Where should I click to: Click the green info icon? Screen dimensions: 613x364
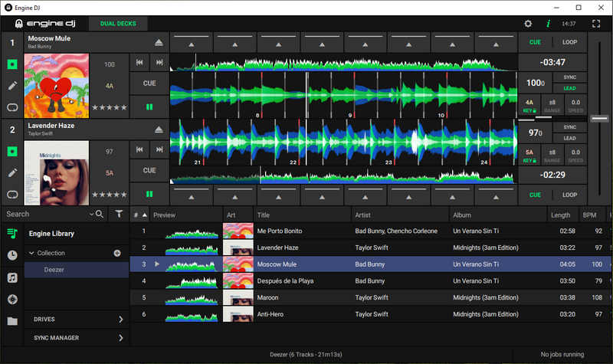coord(548,24)
